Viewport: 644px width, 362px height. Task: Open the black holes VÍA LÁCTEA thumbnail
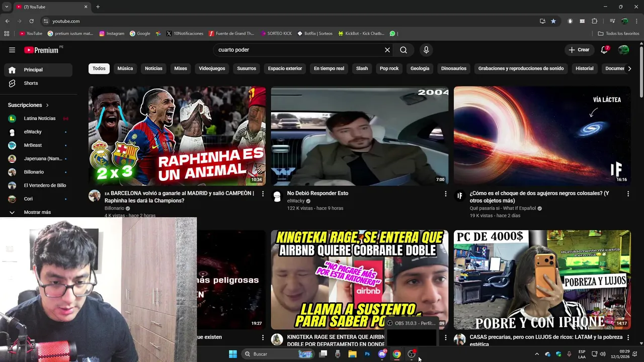[542, 136]
